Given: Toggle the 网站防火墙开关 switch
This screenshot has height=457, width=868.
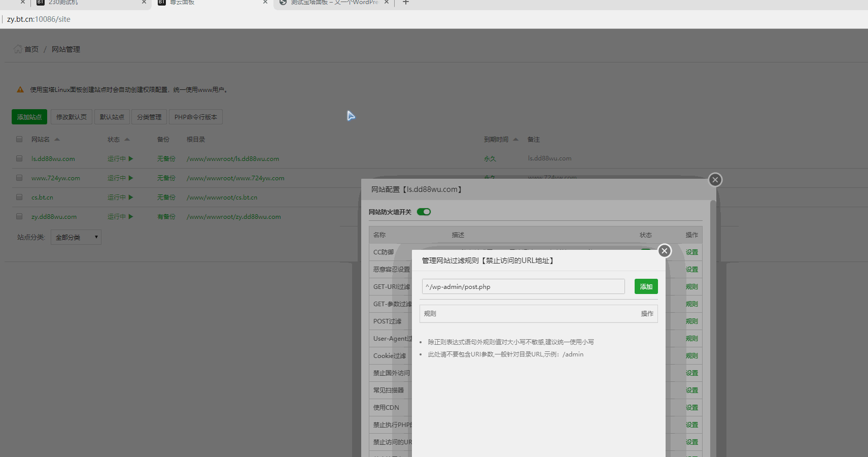Looking at the screenshot, I should click(424, 212).
